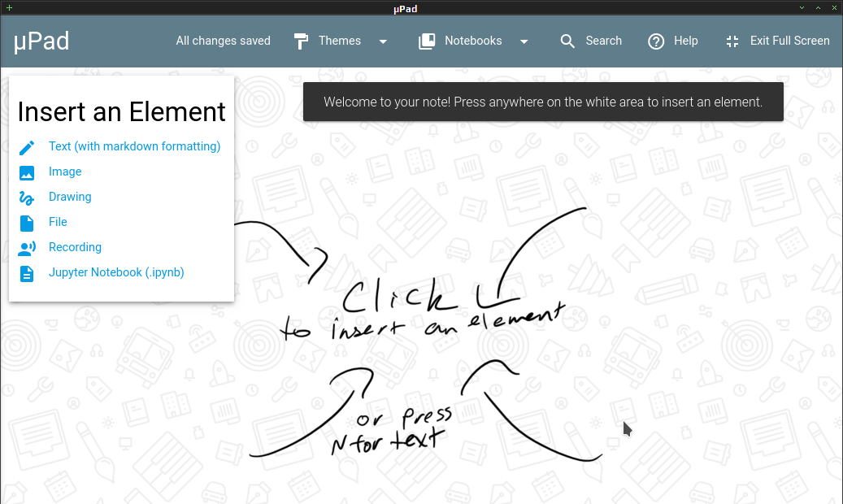Viewport: 843px width, 504px height.
Task: Click the Image picture icon
Action: (x=27, y=172)
